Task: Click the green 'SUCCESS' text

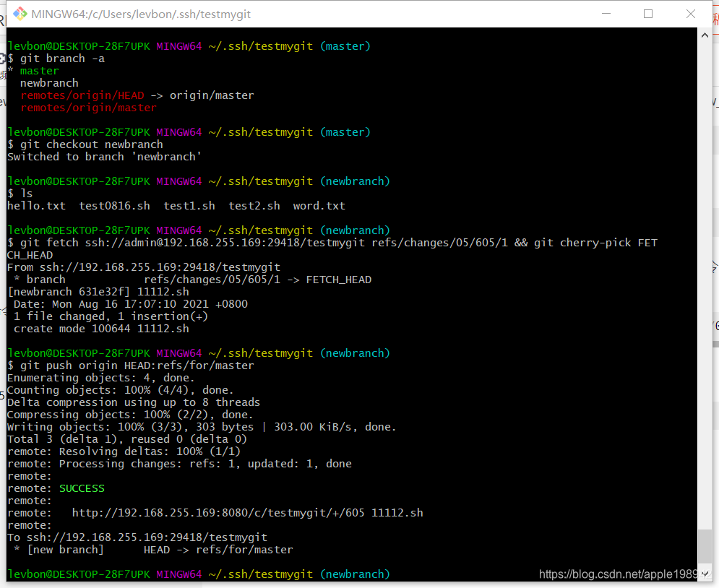Action: (82, 488)
